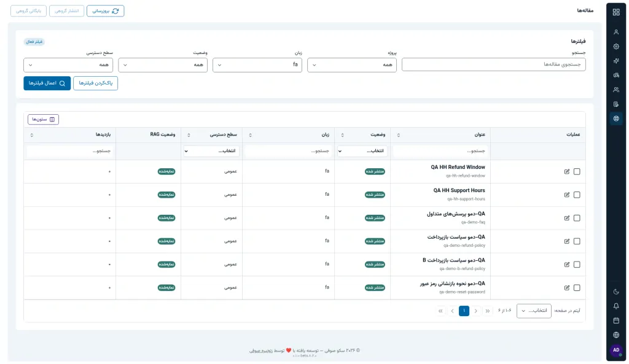Viewport: 629px width, 364px height.
Task: Open the سطح دسترسی filter dropdown above the table
Action: [x=68, y=65]
